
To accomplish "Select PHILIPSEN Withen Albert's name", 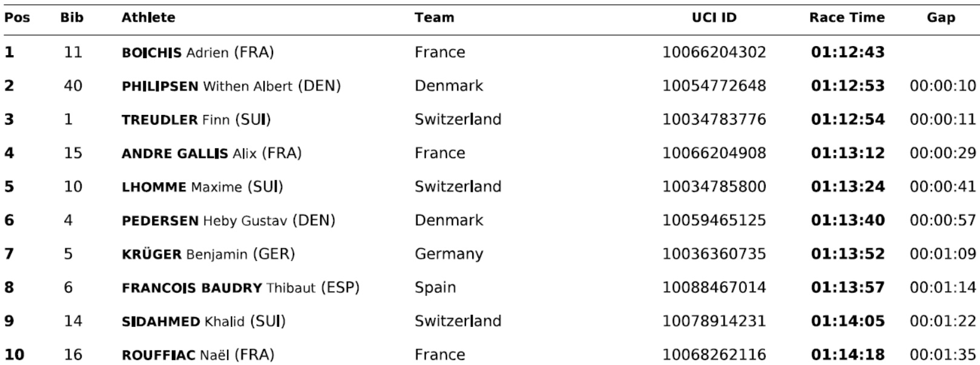I will 231,87.
